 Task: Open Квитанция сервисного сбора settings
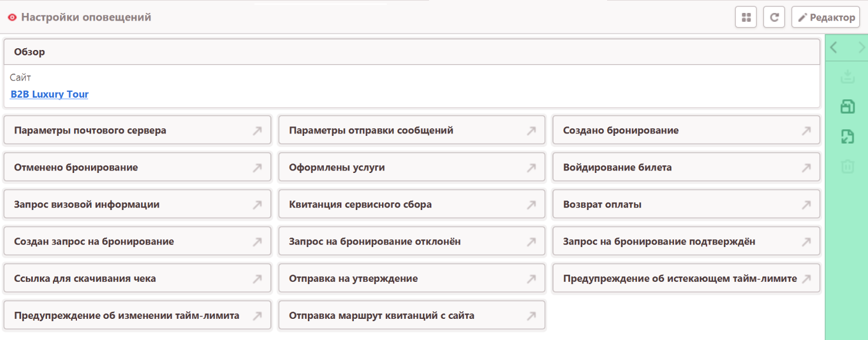tap(411, 205)
